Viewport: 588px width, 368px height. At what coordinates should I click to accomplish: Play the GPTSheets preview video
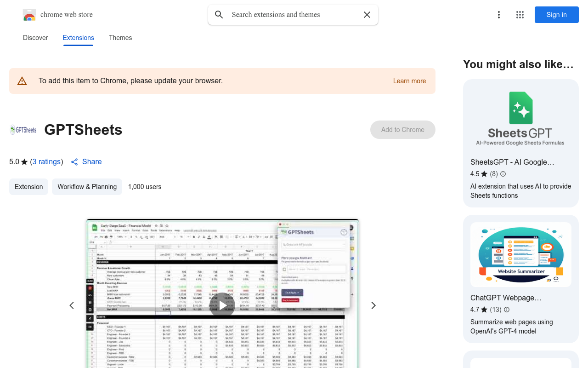[222, 305]
